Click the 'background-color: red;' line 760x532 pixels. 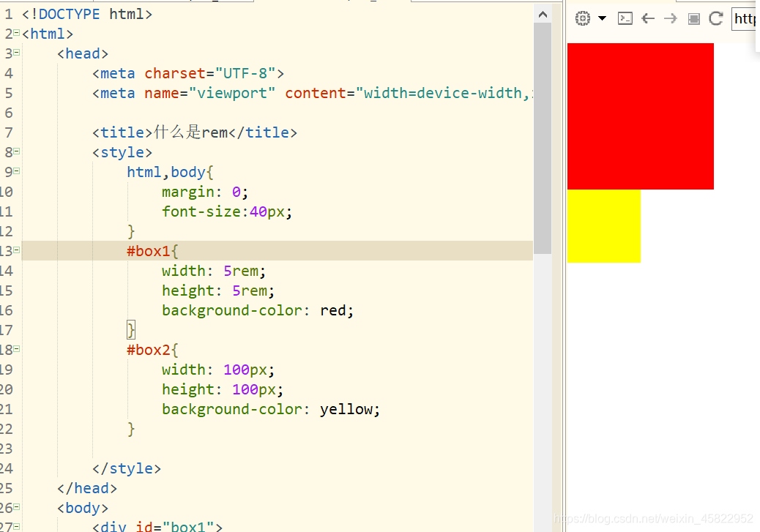pyautogui.click(x=258, y=310)
